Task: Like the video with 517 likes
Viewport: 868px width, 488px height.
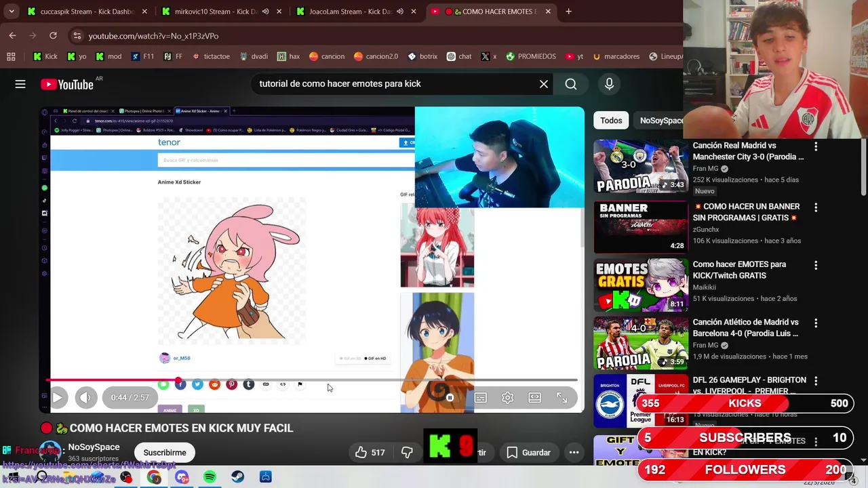Action: point(370,453)
